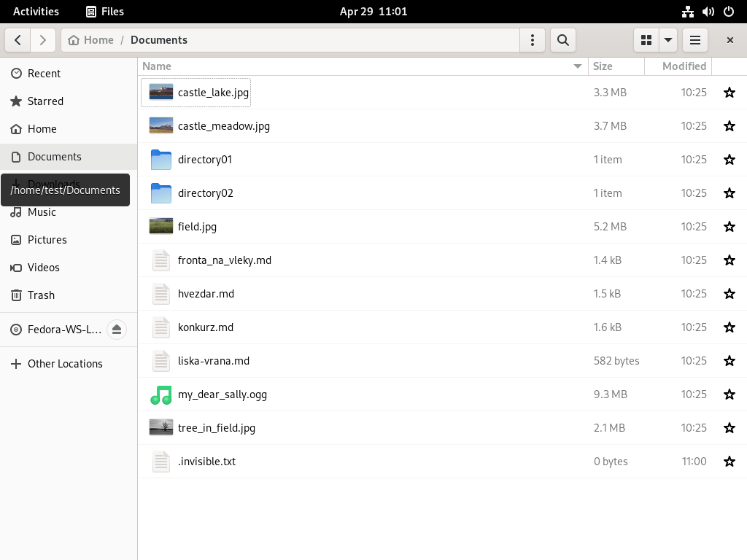Select the file name liska-vrana.md
The height and width of the screenshot is (560, 747).
[x=214, y=361]
